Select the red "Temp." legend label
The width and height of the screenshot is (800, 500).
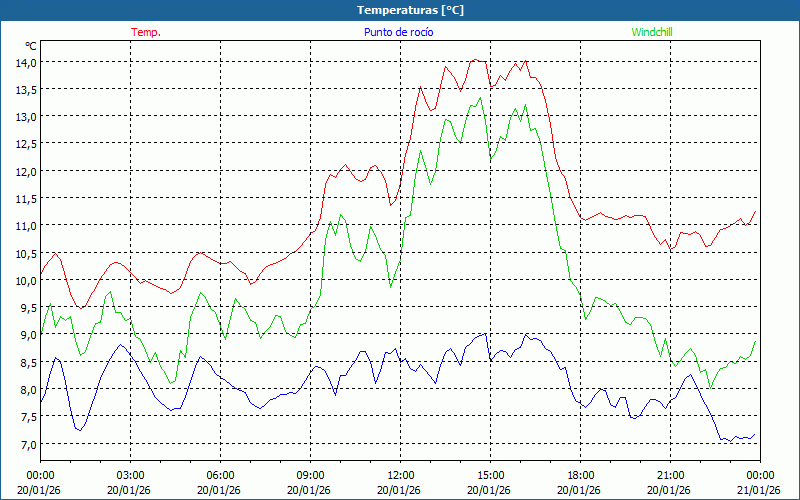click(146, 32)
